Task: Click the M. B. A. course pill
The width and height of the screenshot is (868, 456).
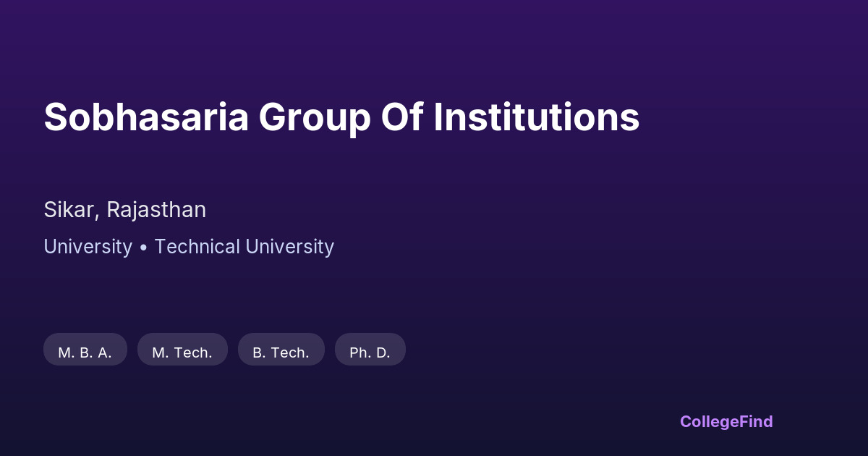Action: (85, 350)
